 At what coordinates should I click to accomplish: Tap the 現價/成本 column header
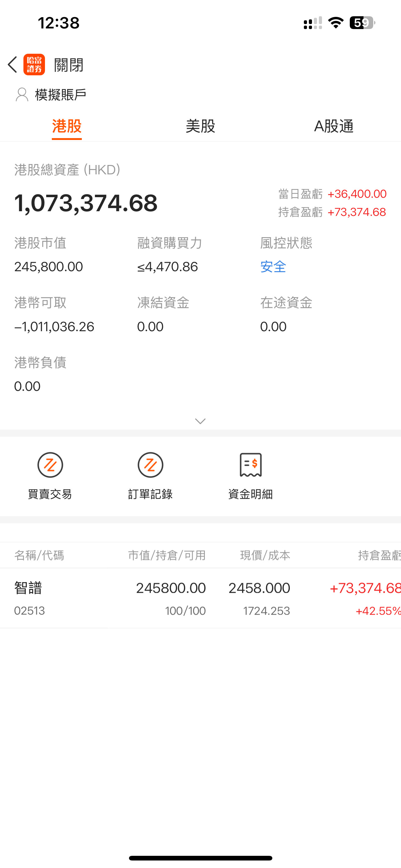(265, 555)
